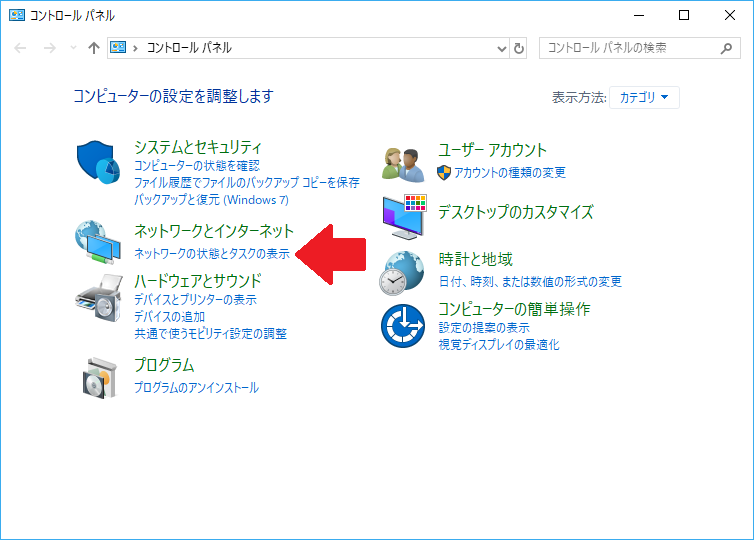
Task: Click デバイスの追加 link
Action: point(169,316)
